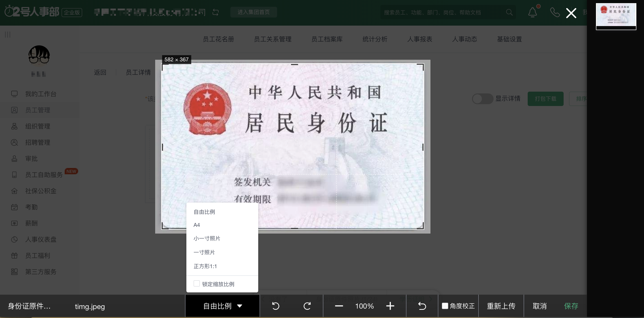
Task: Check 锁定缩放比例 option
Action: pyautogui.click(x=197, y=283)
